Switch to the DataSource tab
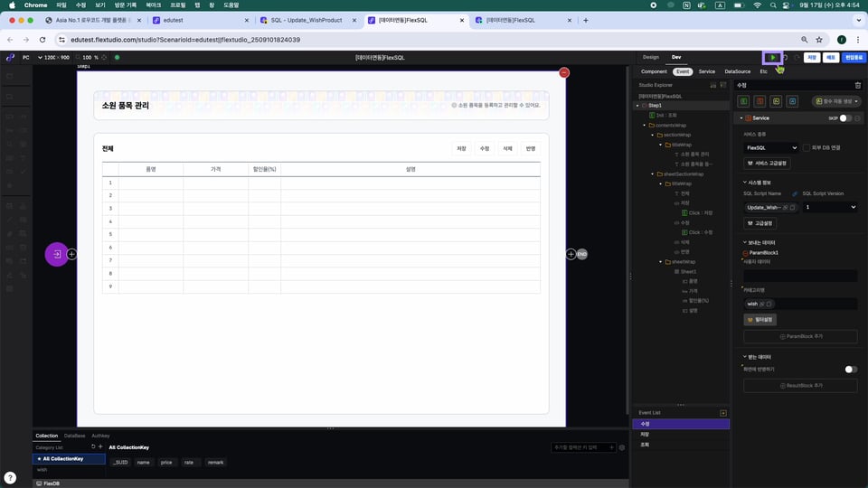Image resolution: width=868 pixels, height=488 pixels. click(738, 71)
